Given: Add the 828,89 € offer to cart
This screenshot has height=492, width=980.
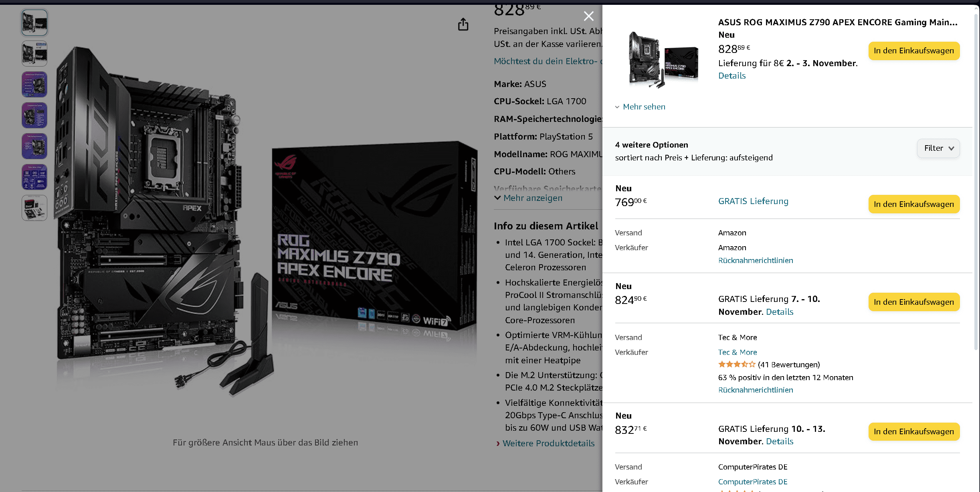Looking at the screenshot, I should point(914,51).
